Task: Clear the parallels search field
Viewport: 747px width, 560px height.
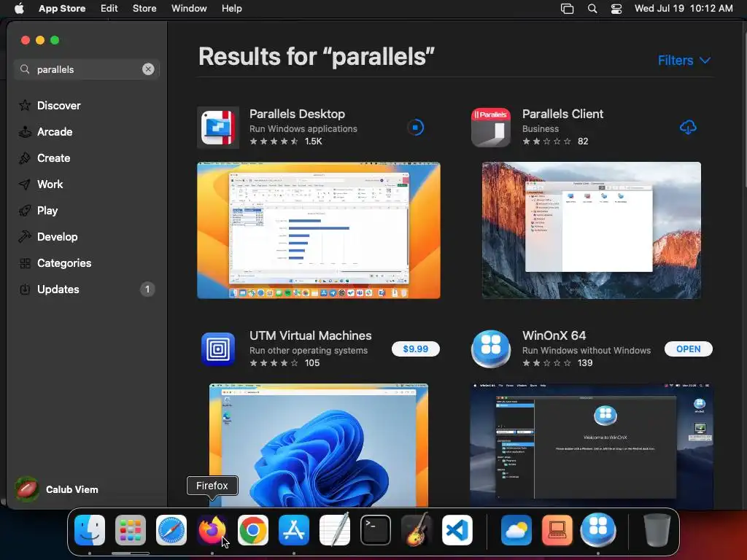Action: tap(148, 69)
